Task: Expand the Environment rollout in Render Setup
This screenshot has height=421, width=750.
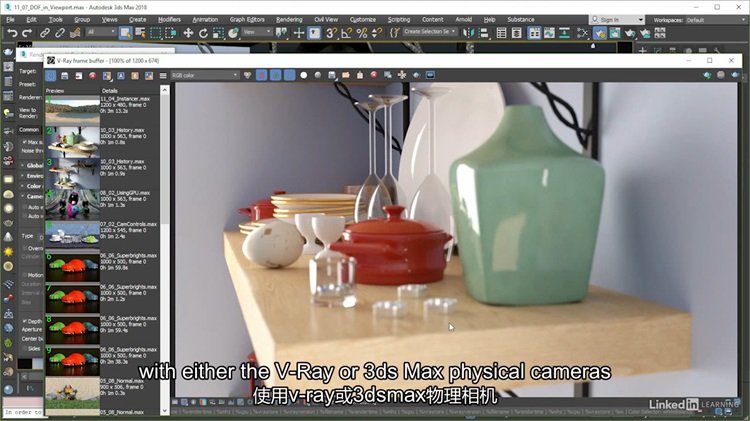Action: pyautogui.click(x=31, y=176)
